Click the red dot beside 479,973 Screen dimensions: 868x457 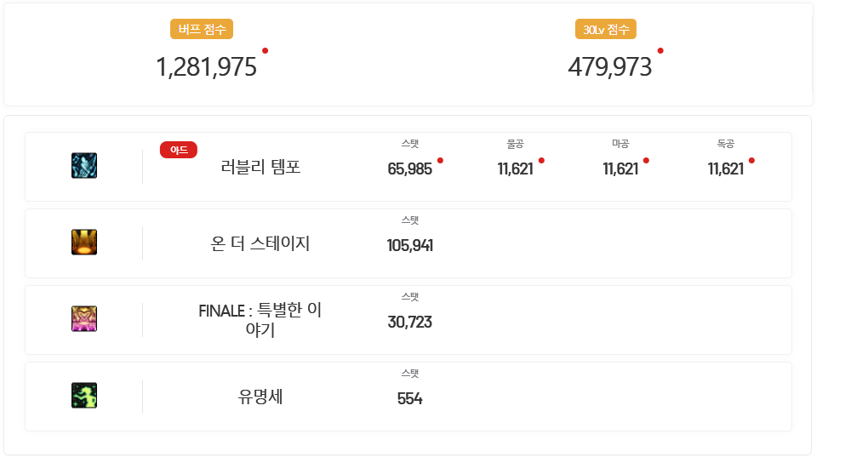point(660,51)
